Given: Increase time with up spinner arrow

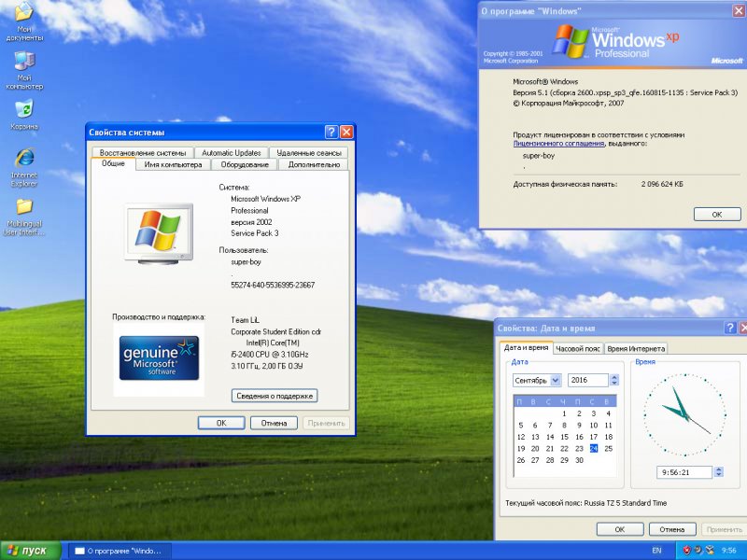Looking at the screenshot, I should 719,469.
